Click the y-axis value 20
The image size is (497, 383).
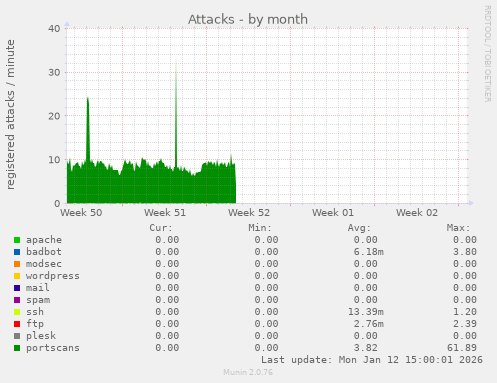point(54,116)
